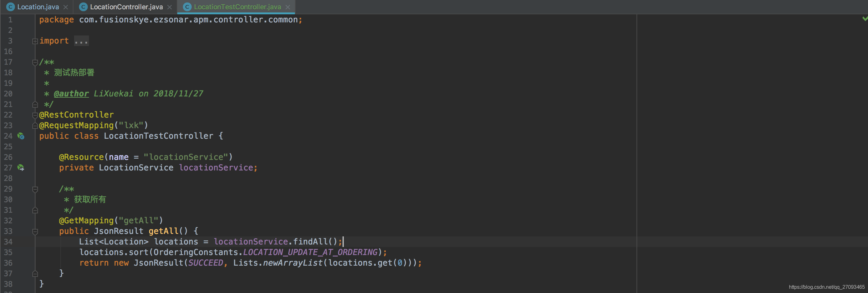Collapse the getAll method at line 33
This screenshot has height=293, width=868.
coord(35,231)
